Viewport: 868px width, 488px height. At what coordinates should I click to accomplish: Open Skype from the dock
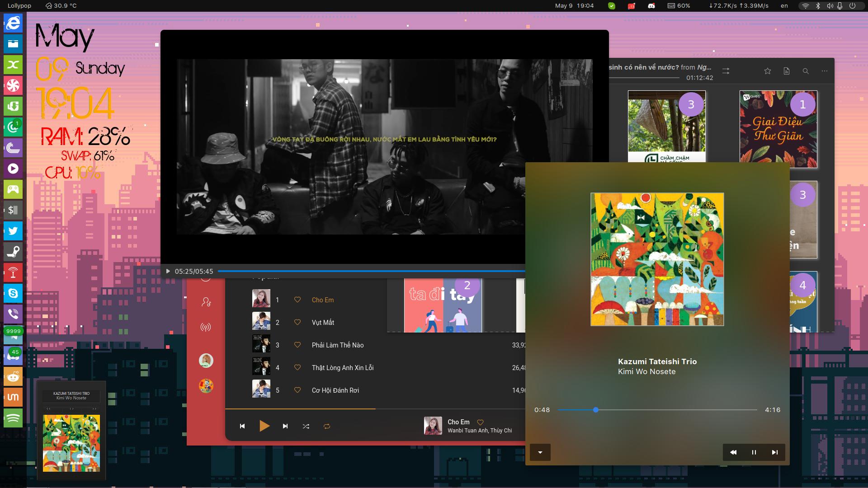(13, 293)
